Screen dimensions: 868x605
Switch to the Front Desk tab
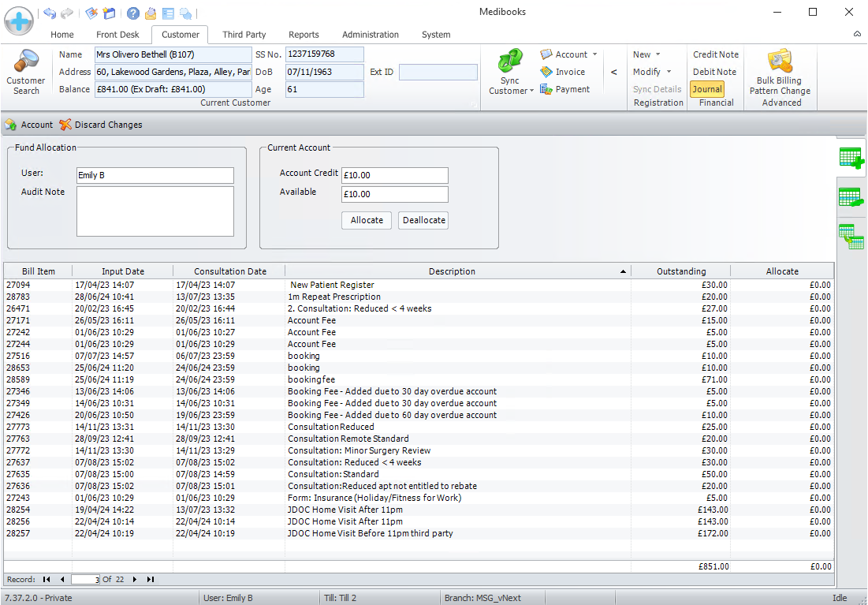[117, 35]
